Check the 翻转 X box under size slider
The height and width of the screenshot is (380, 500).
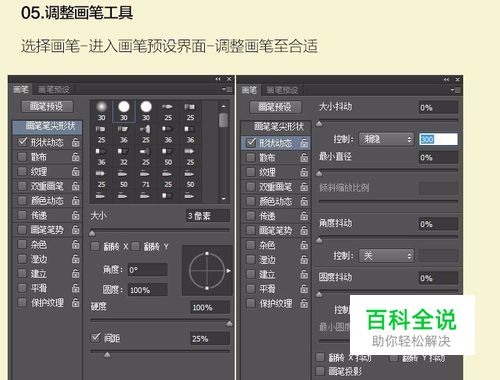[x=95, y=246]
